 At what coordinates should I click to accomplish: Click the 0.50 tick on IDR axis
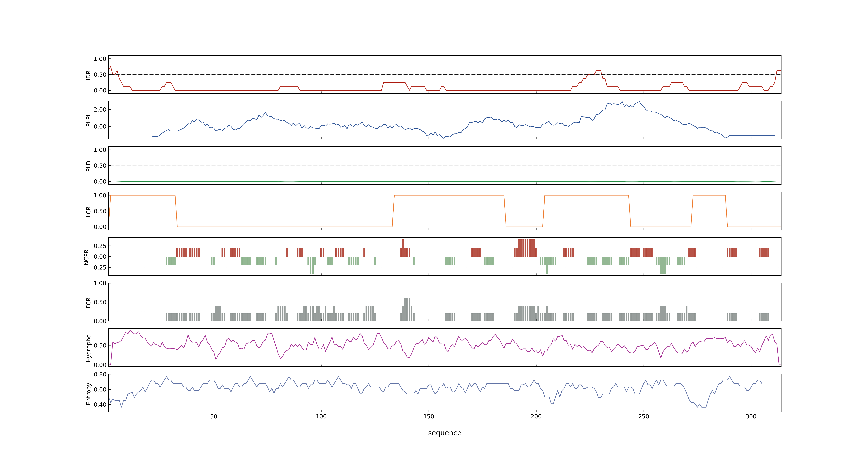(x=100, y=75)
